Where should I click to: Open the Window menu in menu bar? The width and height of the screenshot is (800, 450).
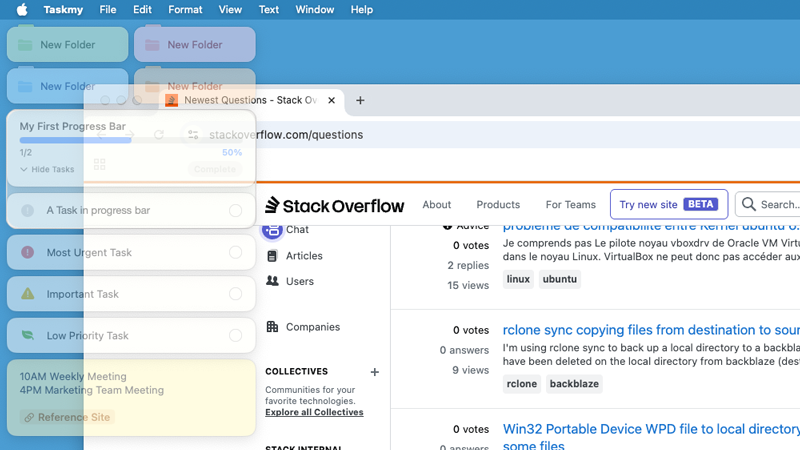[x=315, y=9]
